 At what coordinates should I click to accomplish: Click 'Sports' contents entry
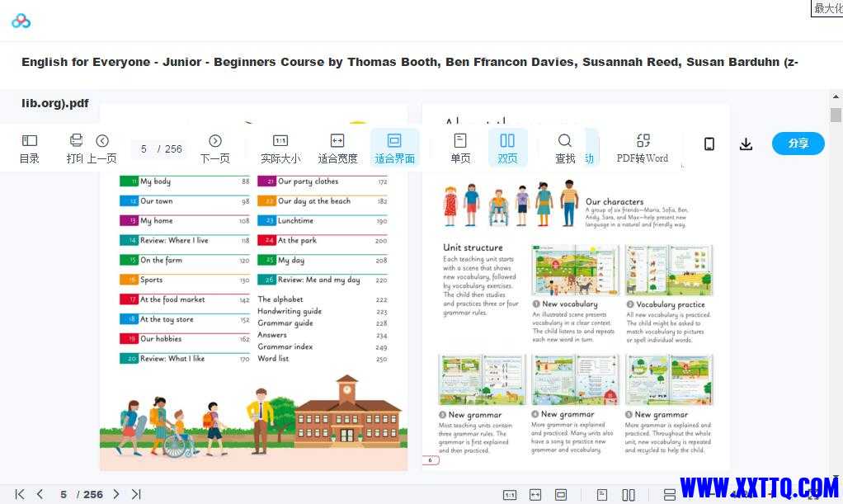pyautogui.click(x=185, y=280)
